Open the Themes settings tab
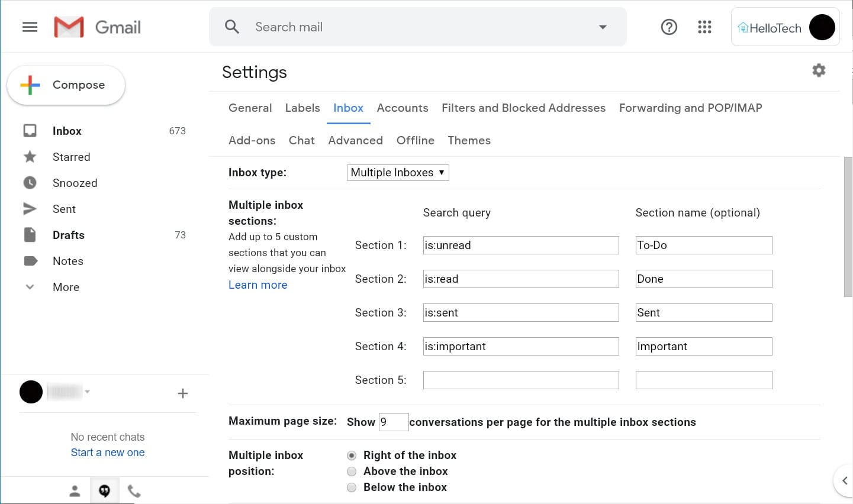 click(x=469, y=140)
